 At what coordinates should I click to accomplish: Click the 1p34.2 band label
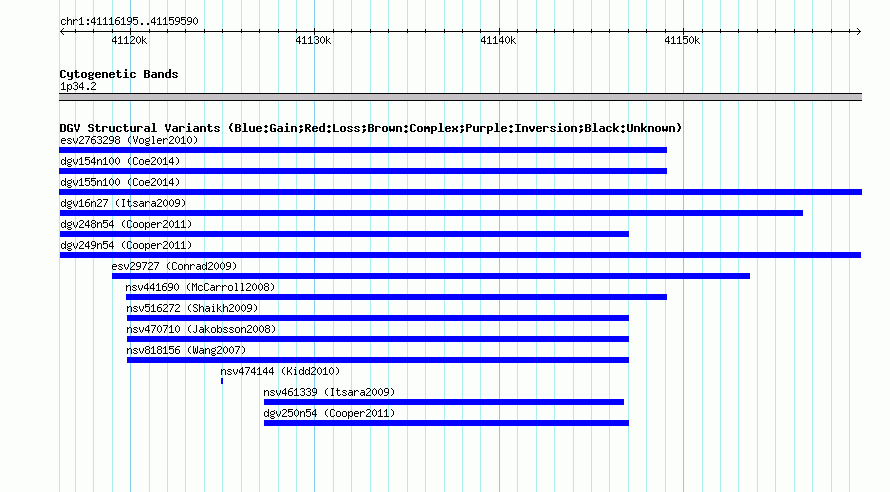pyautogui.click(x=78, y=86)
